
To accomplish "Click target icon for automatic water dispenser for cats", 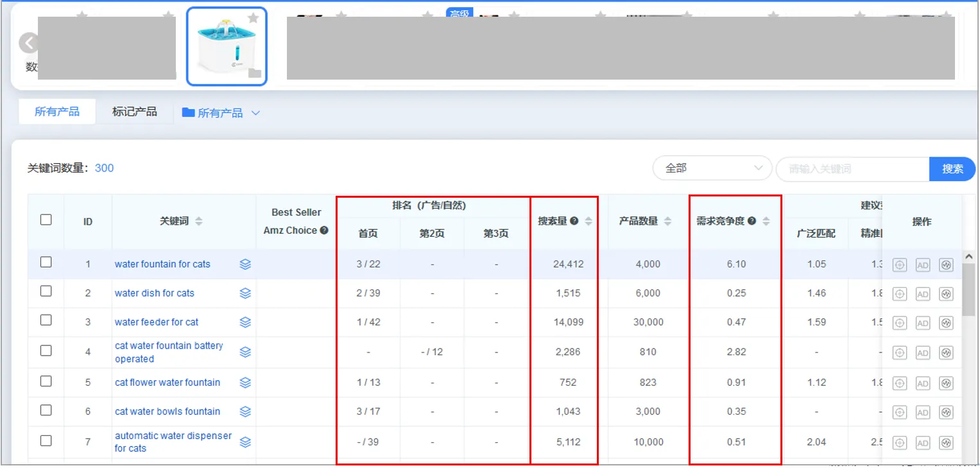I will click(900, 442).
